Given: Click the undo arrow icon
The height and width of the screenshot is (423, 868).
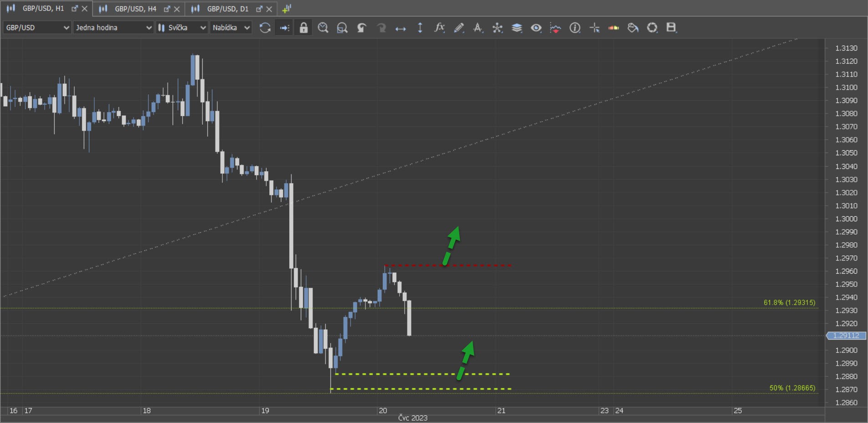Looking at the screenshot, I should point(361,28).
